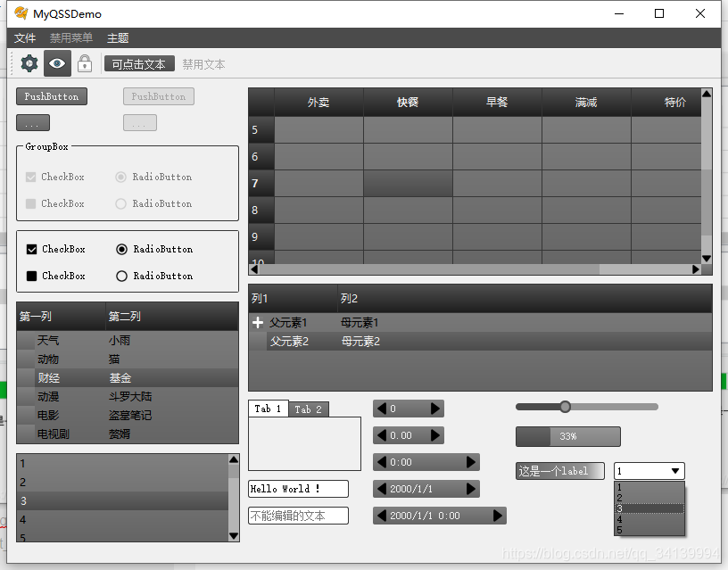Toggle the eye toolbar icon
The image size is (728, 570).
coord(57,63)
